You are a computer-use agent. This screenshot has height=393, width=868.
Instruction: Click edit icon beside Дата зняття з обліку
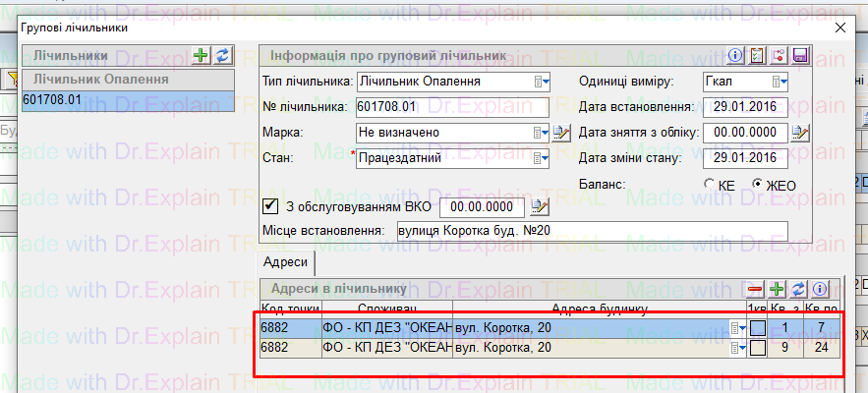pos(800,132)
